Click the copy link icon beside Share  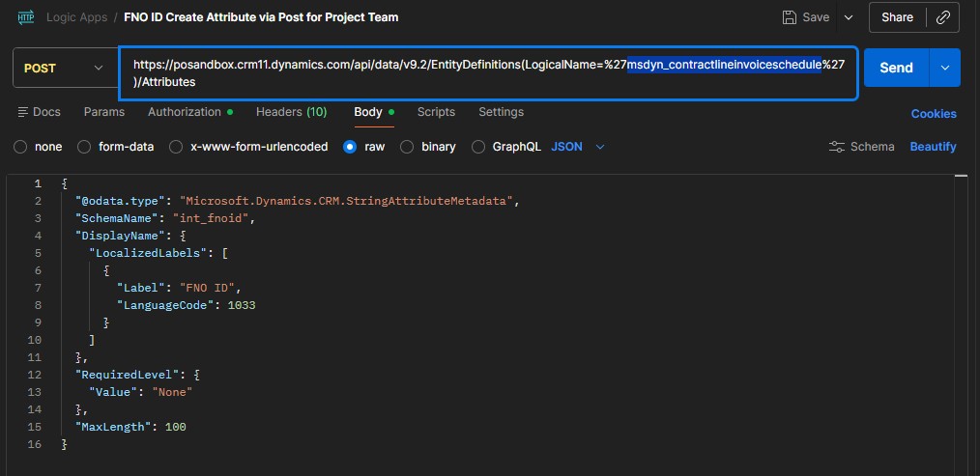943,17
